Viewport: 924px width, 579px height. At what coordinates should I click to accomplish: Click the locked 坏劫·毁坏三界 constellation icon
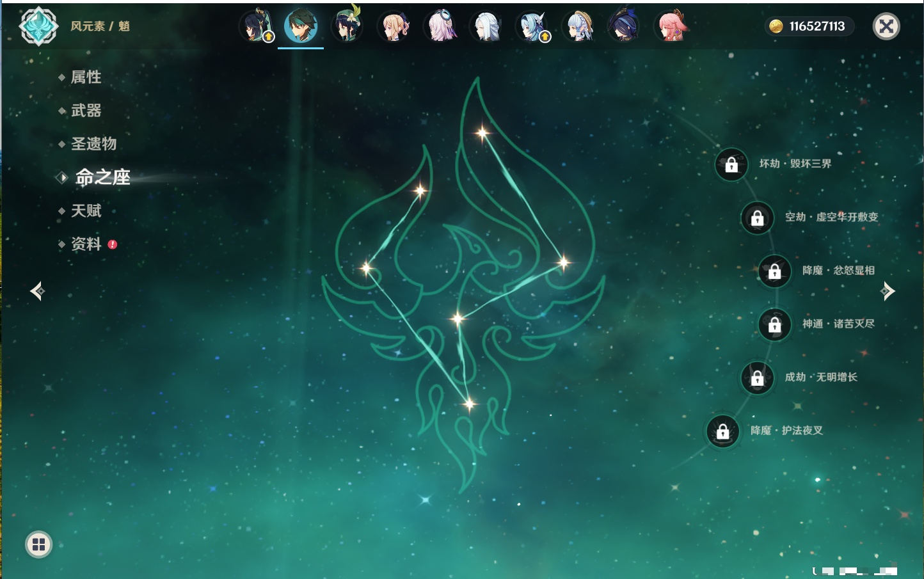pyautogui.click(x=731, y=164)
